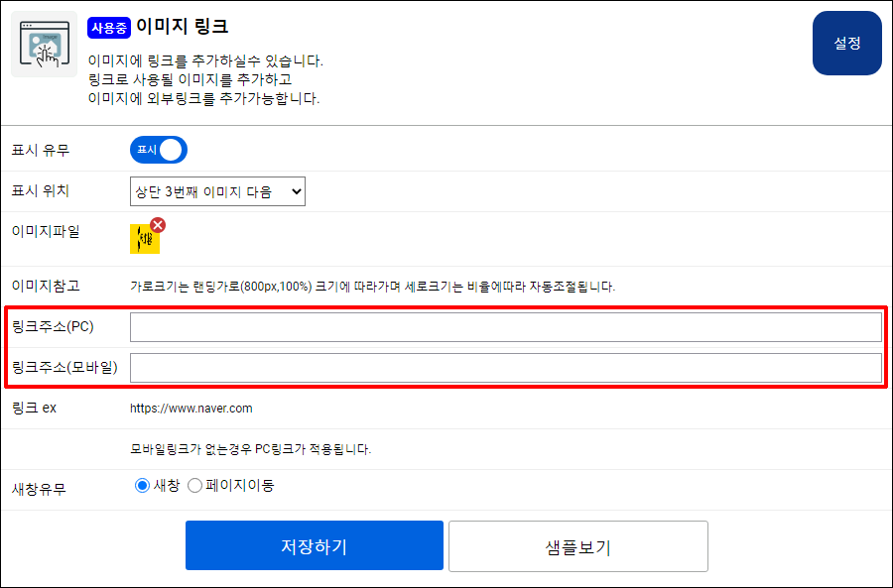893x588 pixels.
Task: Select the 새창 radio option
Action: point(142,485)
